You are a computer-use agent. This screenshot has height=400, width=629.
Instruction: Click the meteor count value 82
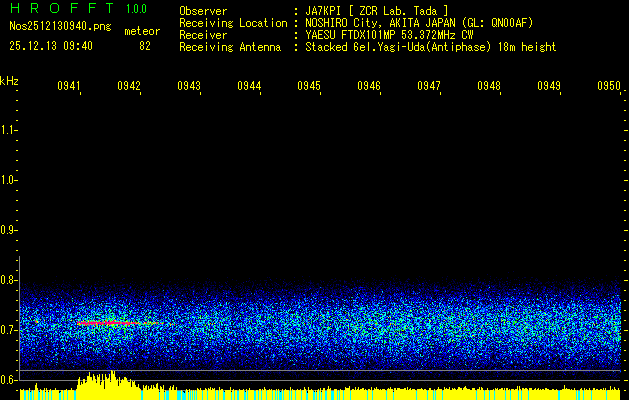[145, 46]
